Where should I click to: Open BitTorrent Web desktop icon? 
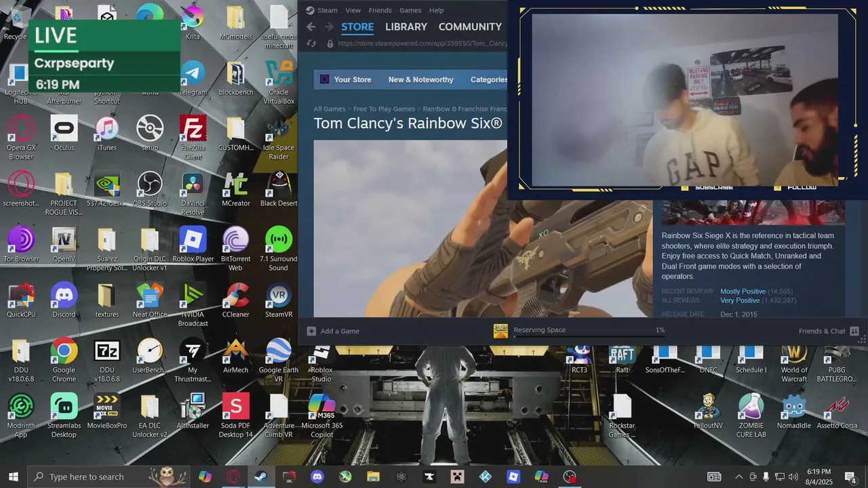[235, 249]
